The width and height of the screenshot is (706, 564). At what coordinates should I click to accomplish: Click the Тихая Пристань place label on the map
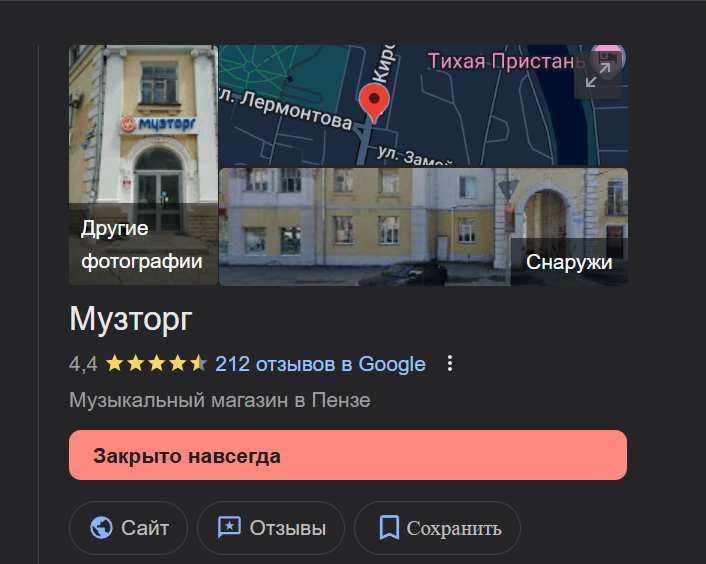(x=506, y=61)
